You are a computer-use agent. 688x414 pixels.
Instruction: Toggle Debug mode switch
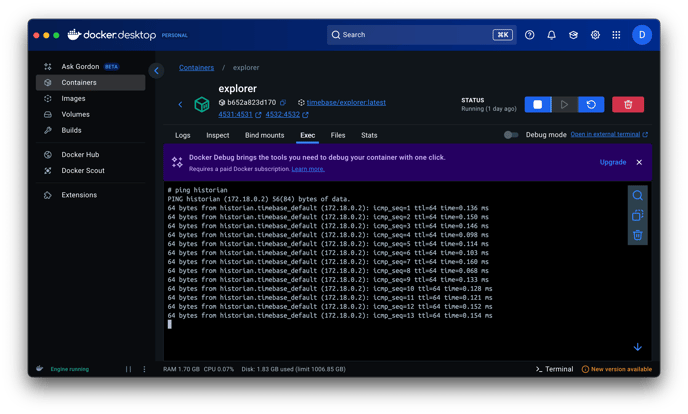tap(511, 134)
